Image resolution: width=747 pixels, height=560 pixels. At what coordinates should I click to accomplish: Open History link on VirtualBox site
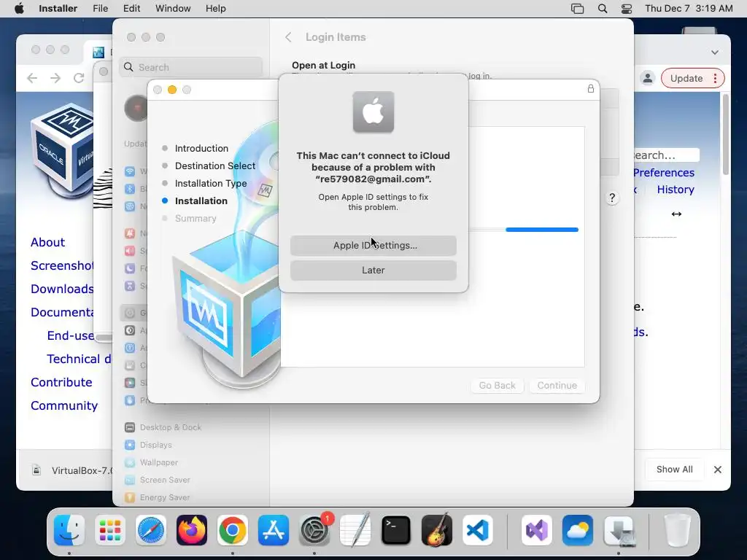pyautogui.click(x=676, y=190)
